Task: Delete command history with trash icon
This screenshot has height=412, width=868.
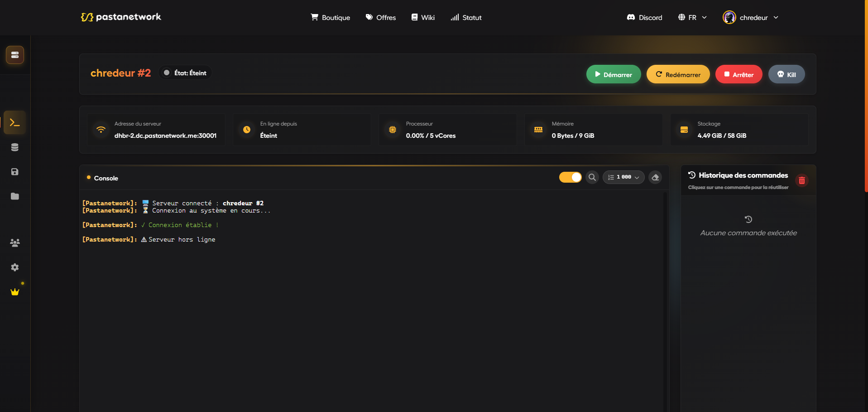Action: point(802,180)
